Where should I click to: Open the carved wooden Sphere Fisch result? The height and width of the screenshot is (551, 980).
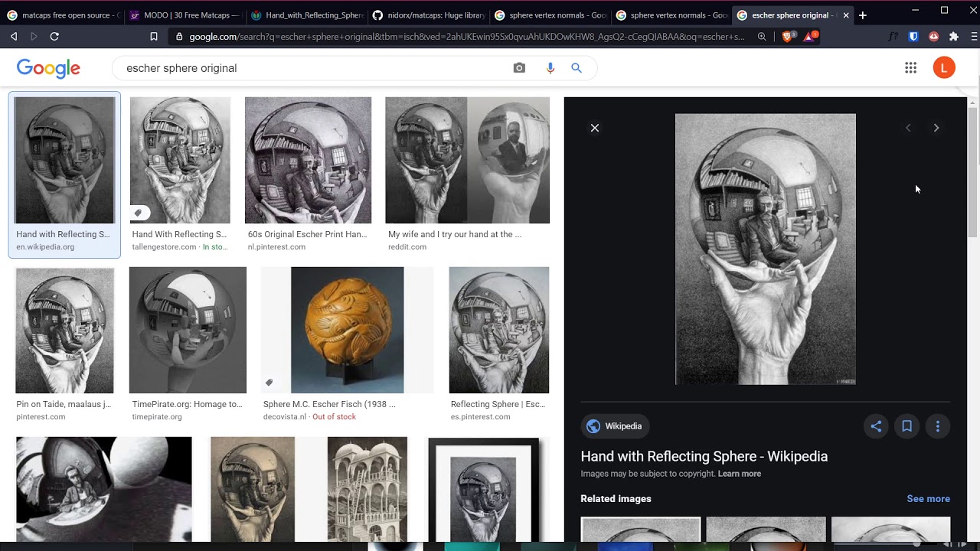pyautogui.click(x=347, y=330)
